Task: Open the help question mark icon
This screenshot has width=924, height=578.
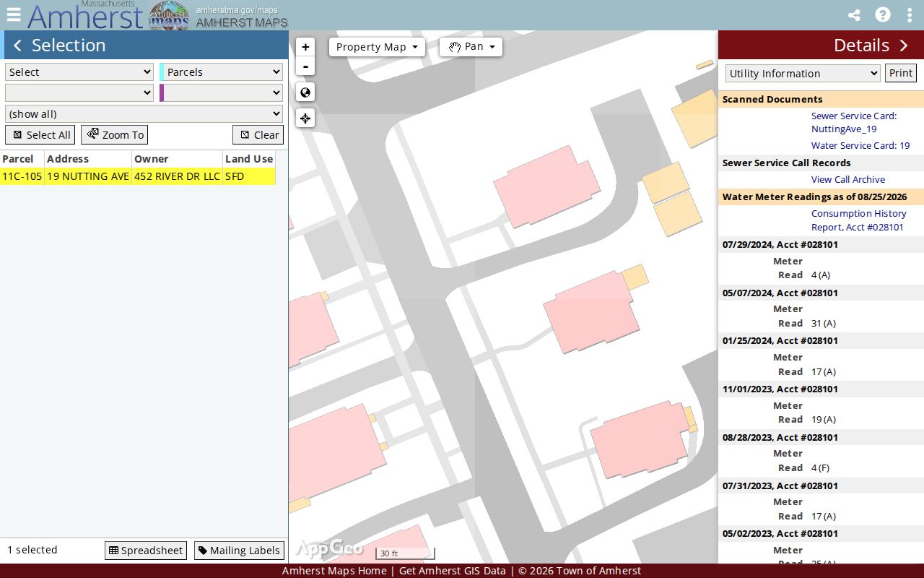Action: click(x=883, y=15)
